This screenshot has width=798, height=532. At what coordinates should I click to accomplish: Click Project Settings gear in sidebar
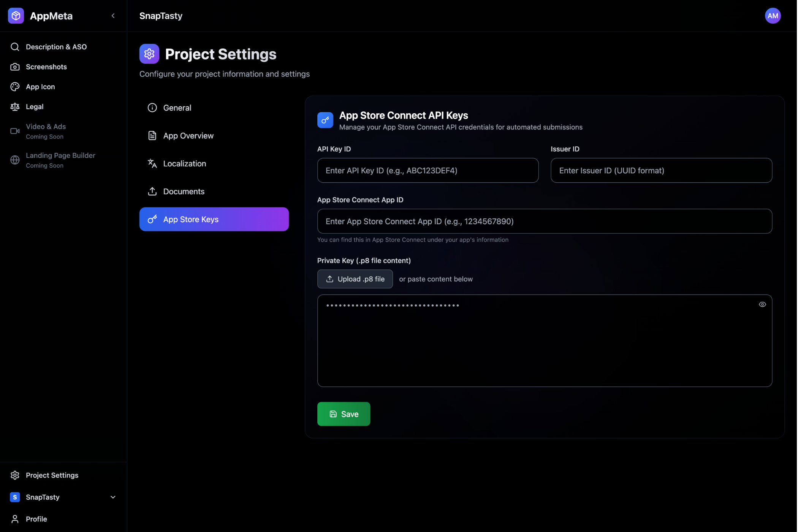tap(15, 475)
